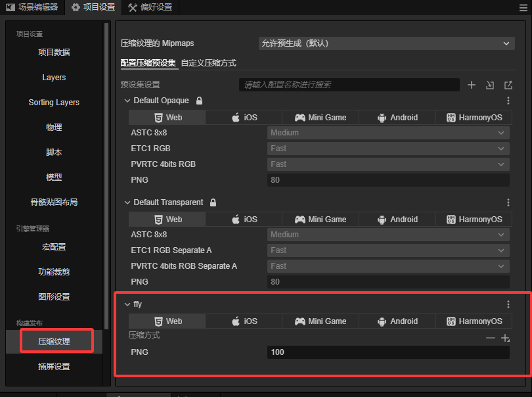Select Mini Game tab in Default Opaque
This screenshot has height=397, width=532.
tap(321, 118)
